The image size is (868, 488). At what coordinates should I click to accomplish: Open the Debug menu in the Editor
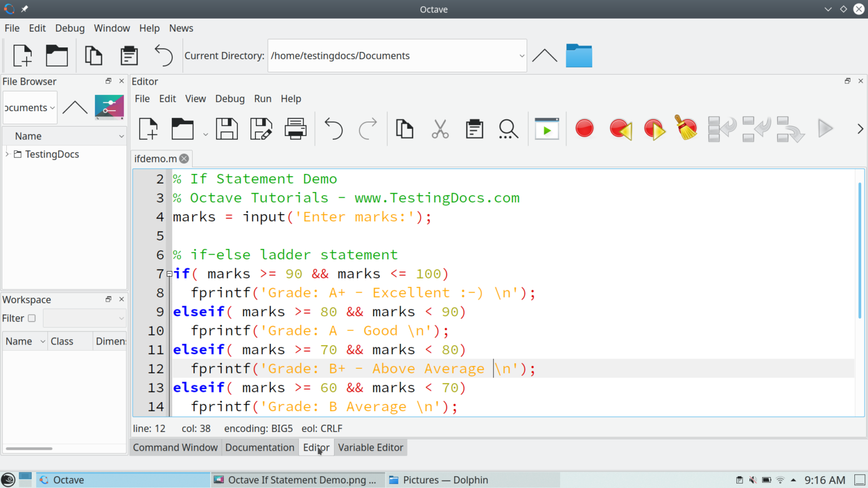click(229, 98)
